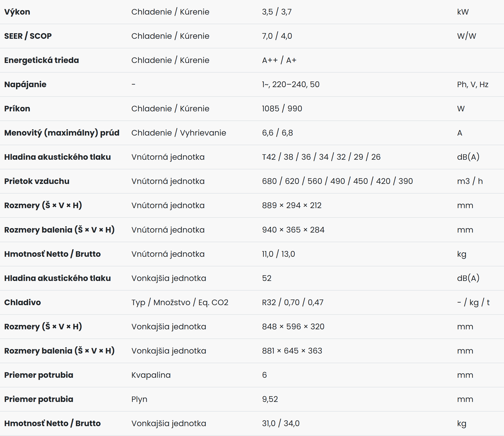Screen dimensions: 504x436
Task: Click the Prietok vzduchu airflow values
Action: [x=337, y=181]
